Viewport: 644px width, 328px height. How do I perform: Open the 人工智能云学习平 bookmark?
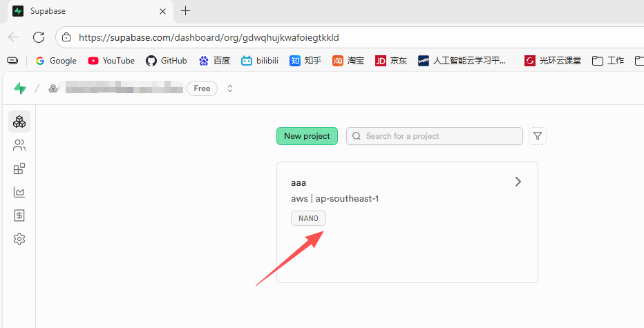click(462, 61)
